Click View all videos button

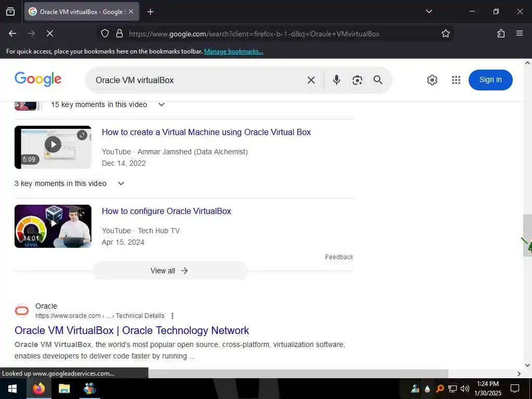(170, 270)
